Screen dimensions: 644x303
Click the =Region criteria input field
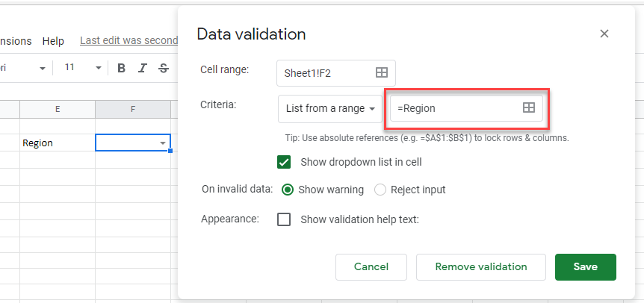[456, 108]
